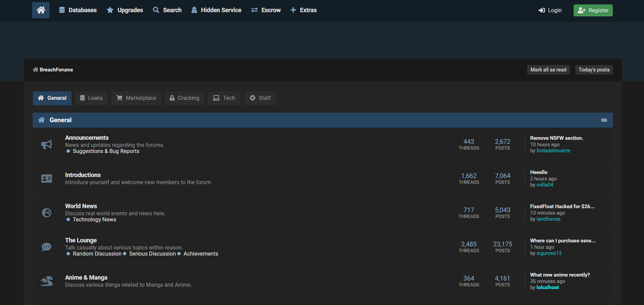The width and height of the screenshot is (644, 305).
Task: Open search using the magnifier icon
Action: point(156,10)
